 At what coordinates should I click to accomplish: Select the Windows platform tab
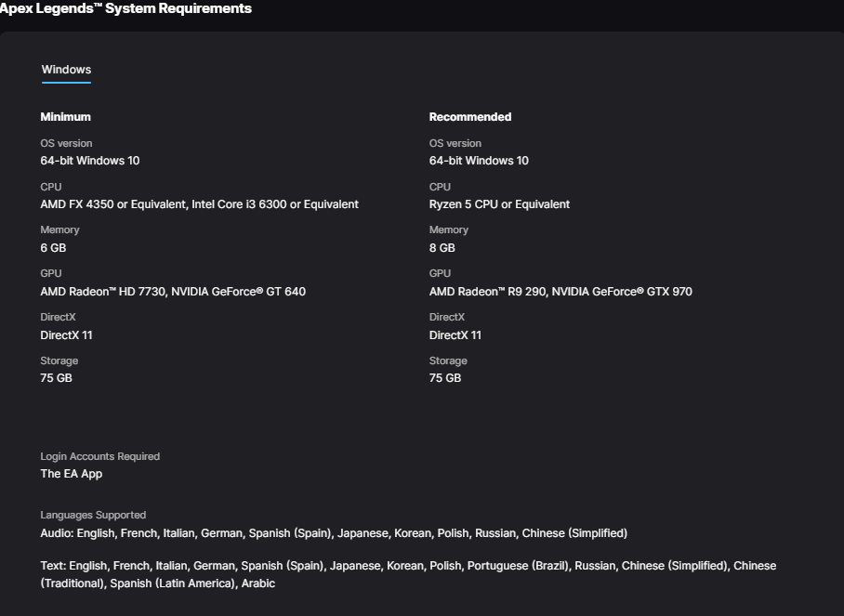click(66, 70)
